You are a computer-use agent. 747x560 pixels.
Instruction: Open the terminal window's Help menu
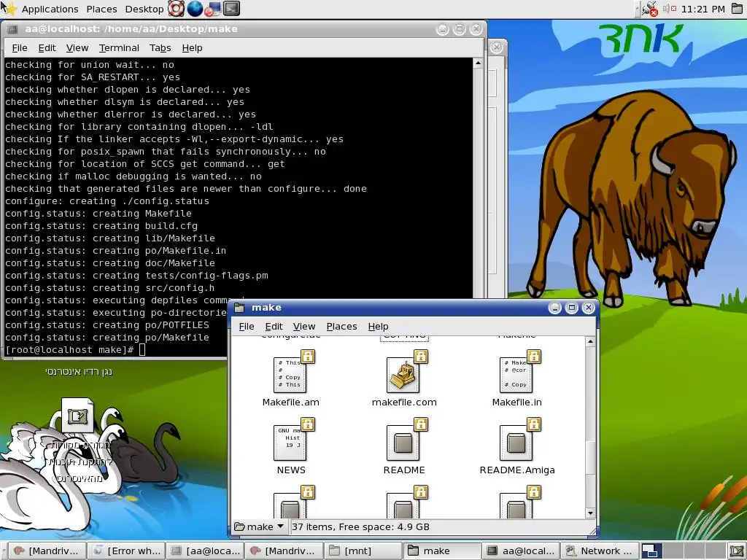[x=192, y=47]
